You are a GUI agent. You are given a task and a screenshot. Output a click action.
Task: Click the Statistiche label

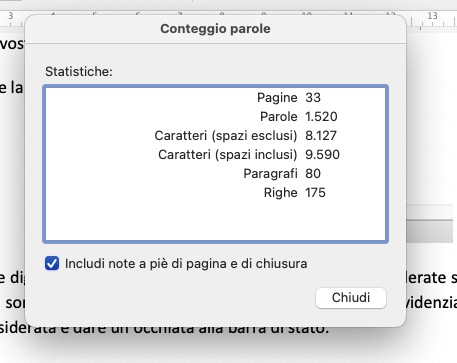pos(79,72)
